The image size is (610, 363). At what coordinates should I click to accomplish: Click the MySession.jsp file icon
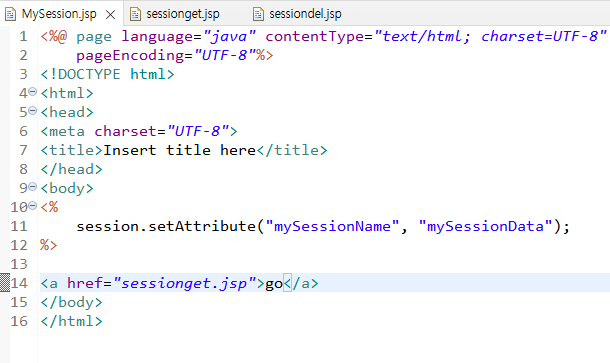point(10,14)
